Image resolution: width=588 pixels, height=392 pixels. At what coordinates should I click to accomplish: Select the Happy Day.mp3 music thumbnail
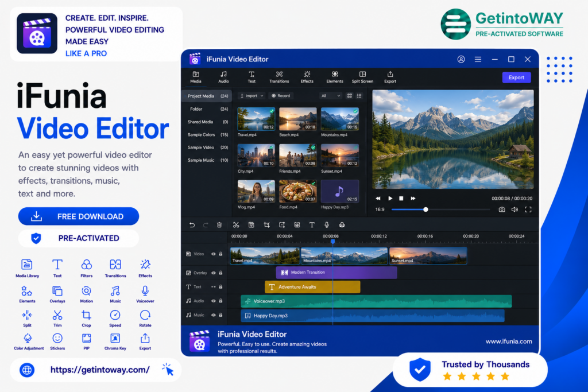[340, 191]
